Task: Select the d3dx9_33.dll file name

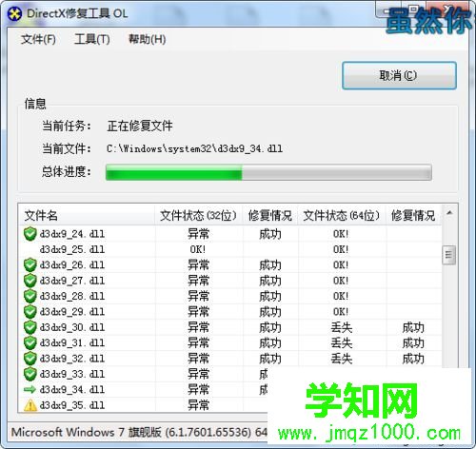Action: pos(72,374)
